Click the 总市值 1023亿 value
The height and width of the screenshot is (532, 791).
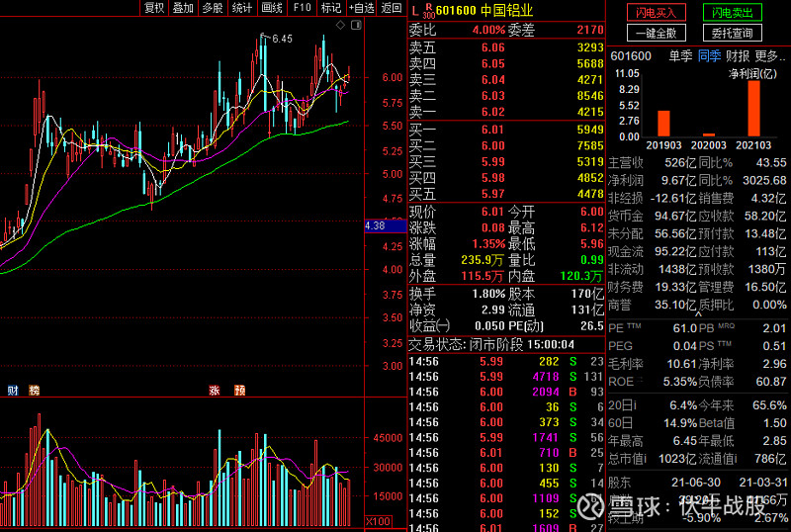676,459
